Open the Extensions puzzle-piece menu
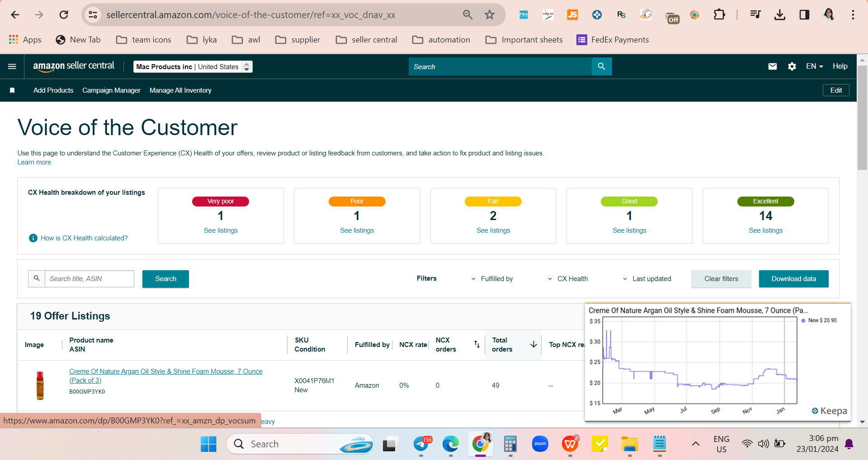This screenshot has height=460, width=868. [719, 15]
